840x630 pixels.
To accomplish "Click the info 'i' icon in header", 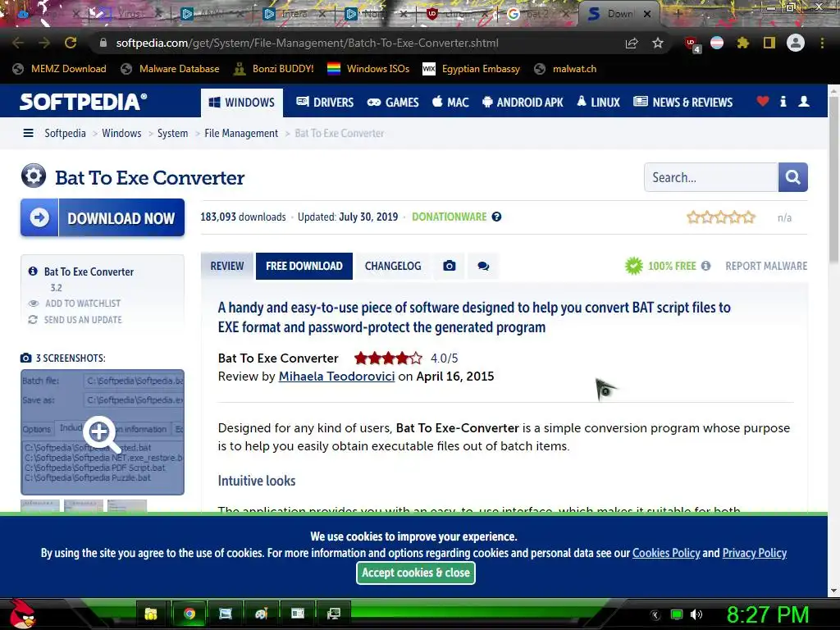I will point(783,101).
